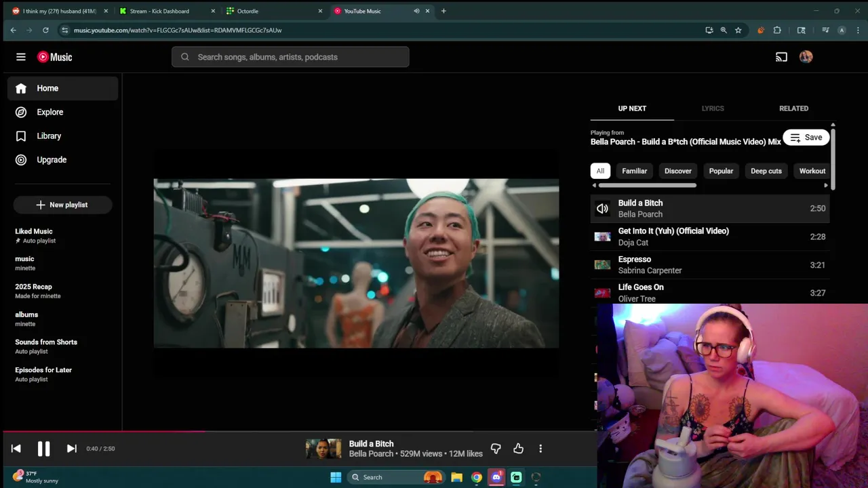Open the Library sidebar item

(63, 136)
